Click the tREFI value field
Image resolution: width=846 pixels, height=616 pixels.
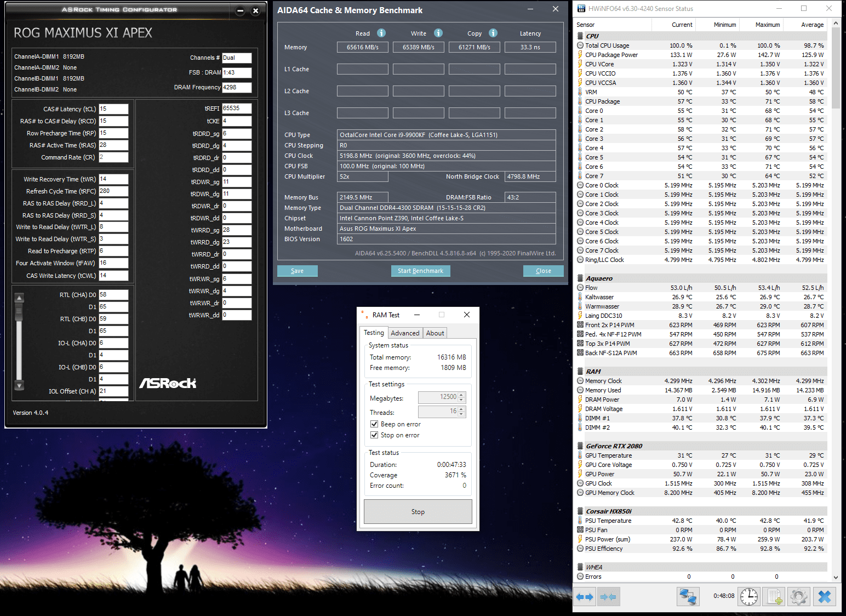click(237, 109)
